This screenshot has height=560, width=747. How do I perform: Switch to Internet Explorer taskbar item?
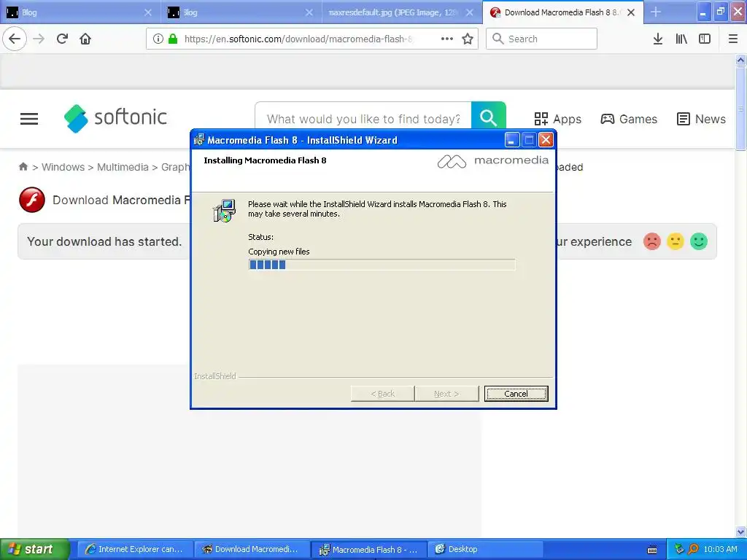135,549
